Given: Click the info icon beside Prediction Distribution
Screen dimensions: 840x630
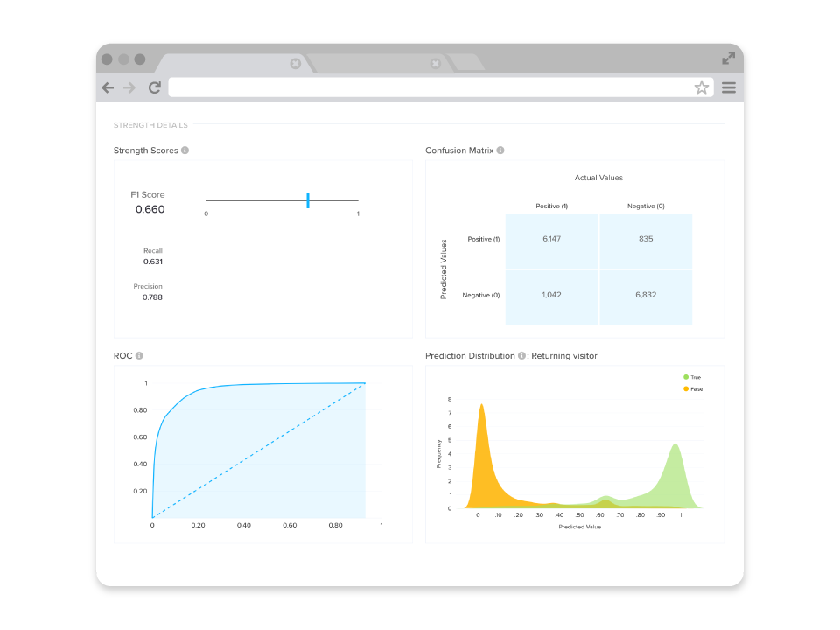Looking at the screenshot, I should (x=521, y=356).
